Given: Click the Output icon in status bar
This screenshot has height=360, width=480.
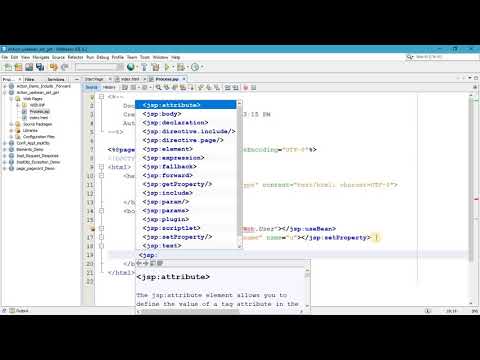Looking at the screenshot, I should click(12, 311).
